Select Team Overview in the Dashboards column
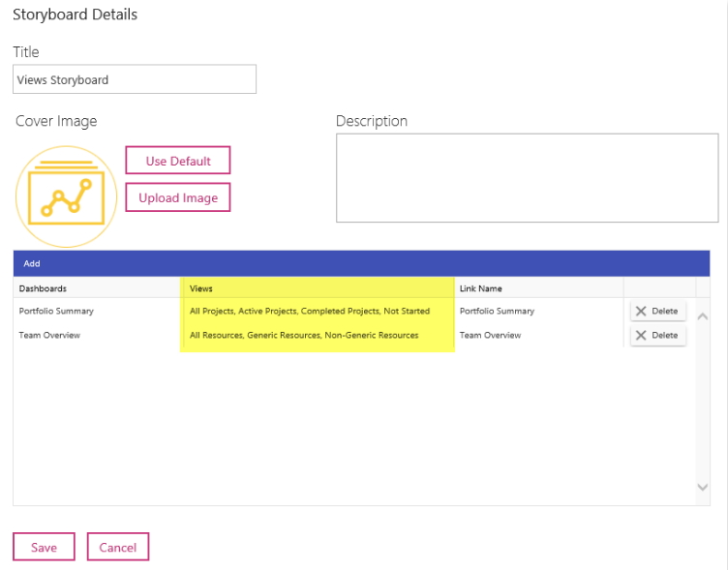728x570 pixels. click(49, 335)
